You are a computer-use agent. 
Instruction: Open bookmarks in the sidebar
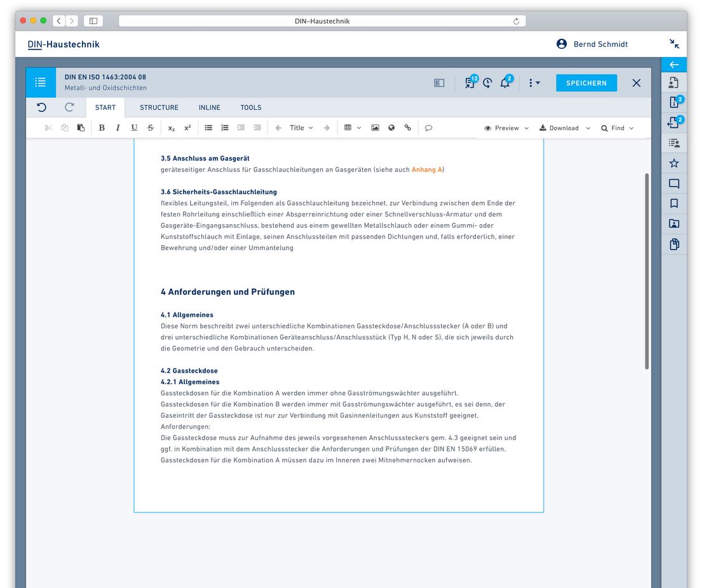coord(674,204)
